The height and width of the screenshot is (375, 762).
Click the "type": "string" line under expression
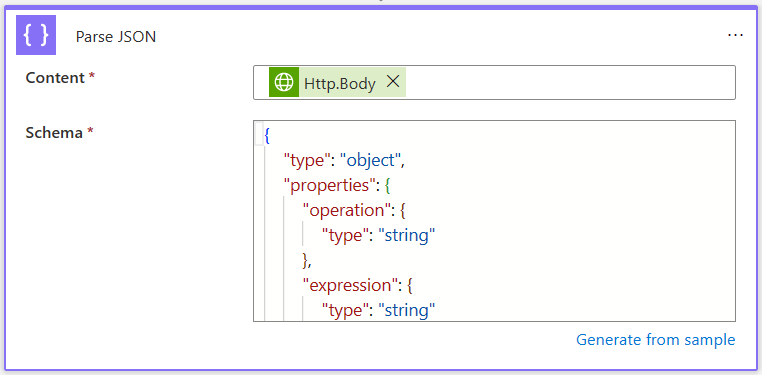tap(379, 310)
